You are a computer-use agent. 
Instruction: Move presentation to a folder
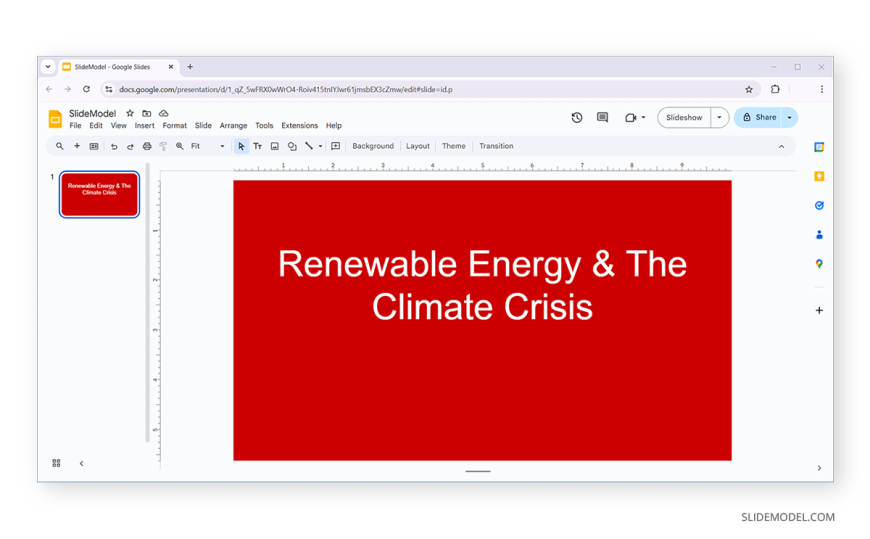[x=146, y=113]
